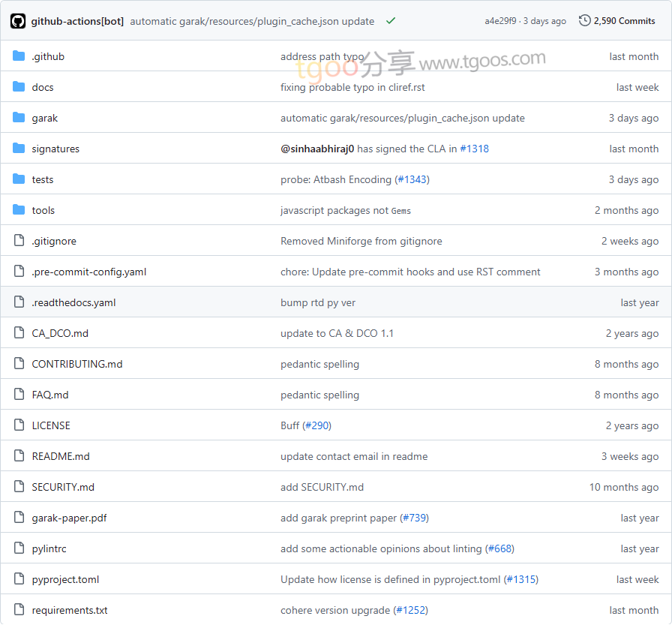Click the garak folder icon
This screenshot has width=672, height=625.
point(19,118)
